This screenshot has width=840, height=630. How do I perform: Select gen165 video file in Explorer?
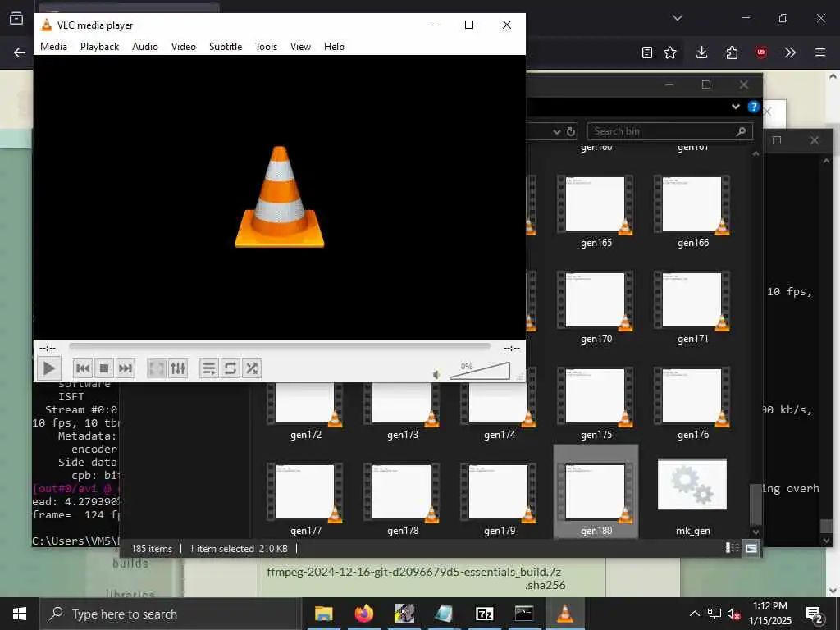point(596,212)
